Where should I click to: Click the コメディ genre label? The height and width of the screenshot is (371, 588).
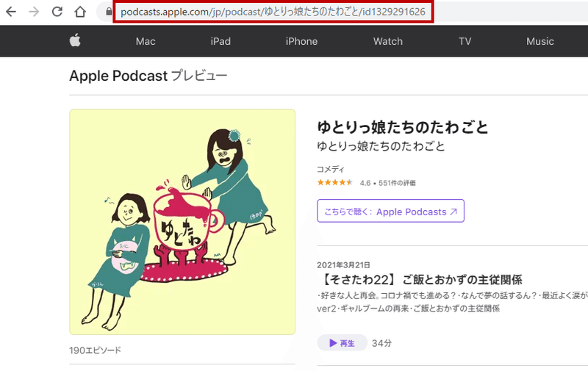pos(330,169)
